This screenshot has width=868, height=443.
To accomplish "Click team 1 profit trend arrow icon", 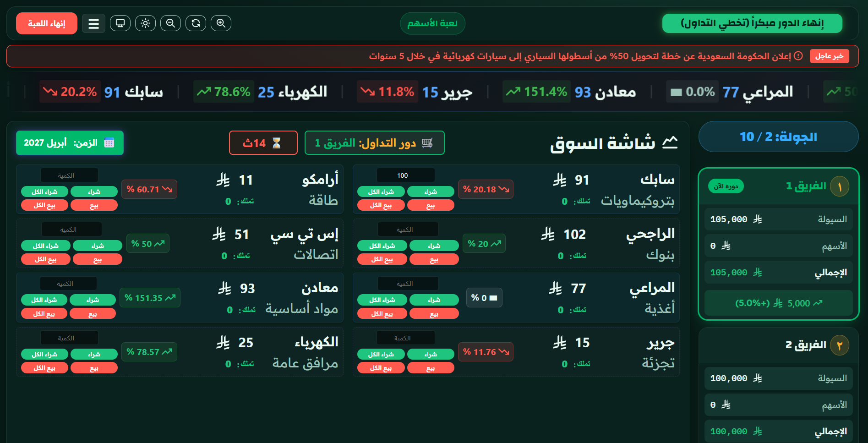I will (x=818, y=303).
